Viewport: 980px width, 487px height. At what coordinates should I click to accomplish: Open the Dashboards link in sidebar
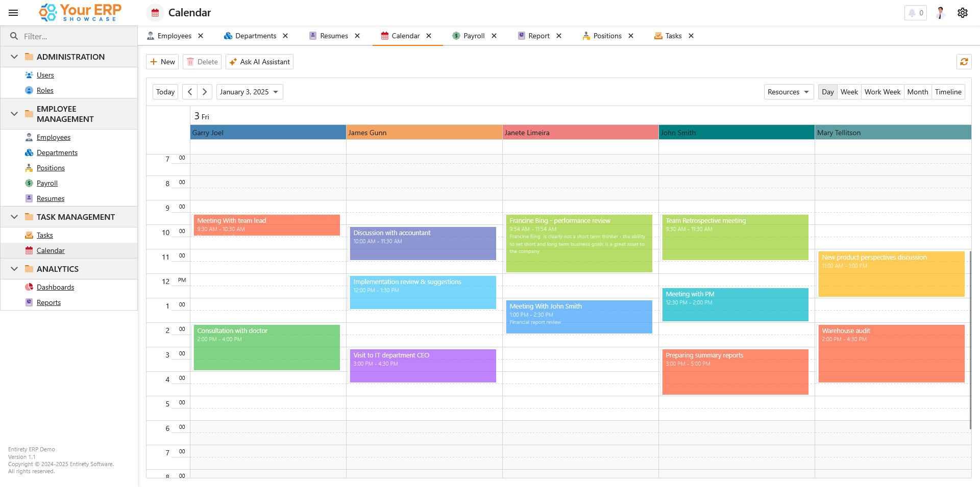(x=55, y=287)
